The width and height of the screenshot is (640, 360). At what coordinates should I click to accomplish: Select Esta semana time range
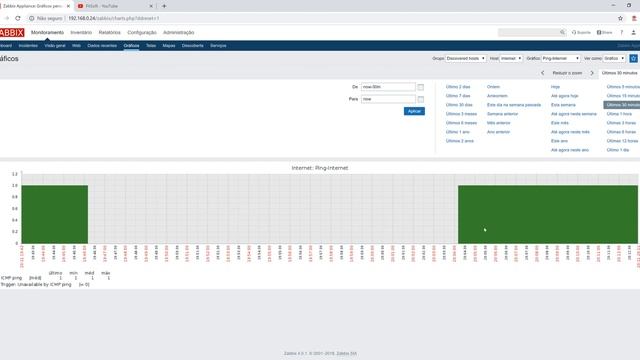point(563,105)
